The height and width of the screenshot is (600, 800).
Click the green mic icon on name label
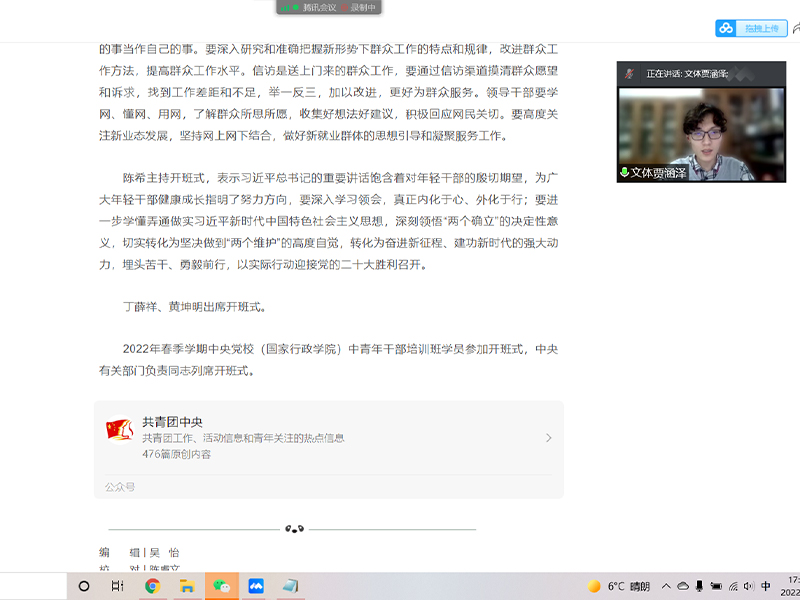coord(624,172)
